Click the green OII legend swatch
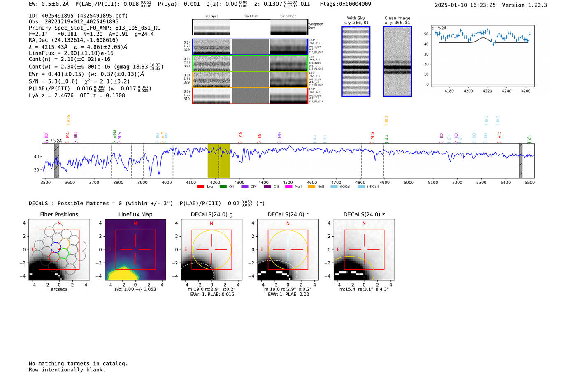 (x=223, y=187)
